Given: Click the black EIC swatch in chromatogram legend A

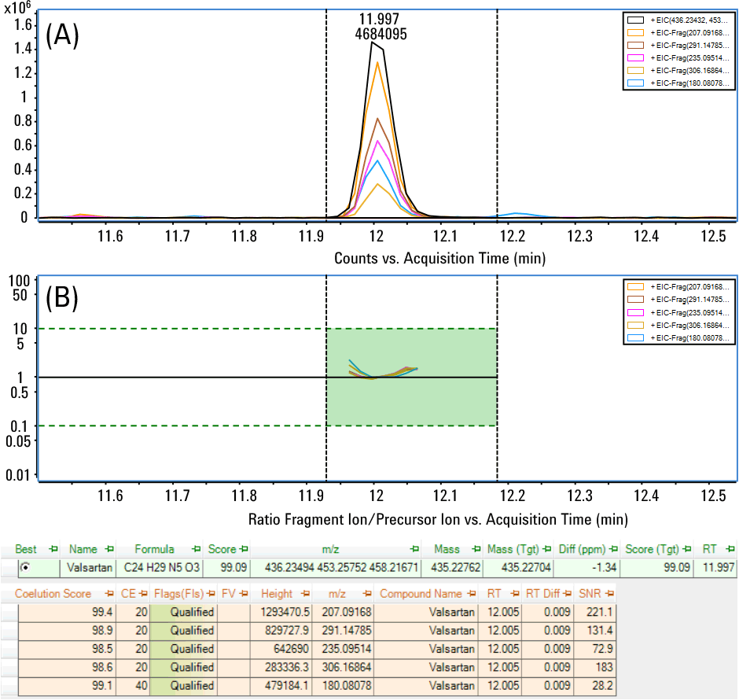Looking at the screenshot, I should point(635,19).
